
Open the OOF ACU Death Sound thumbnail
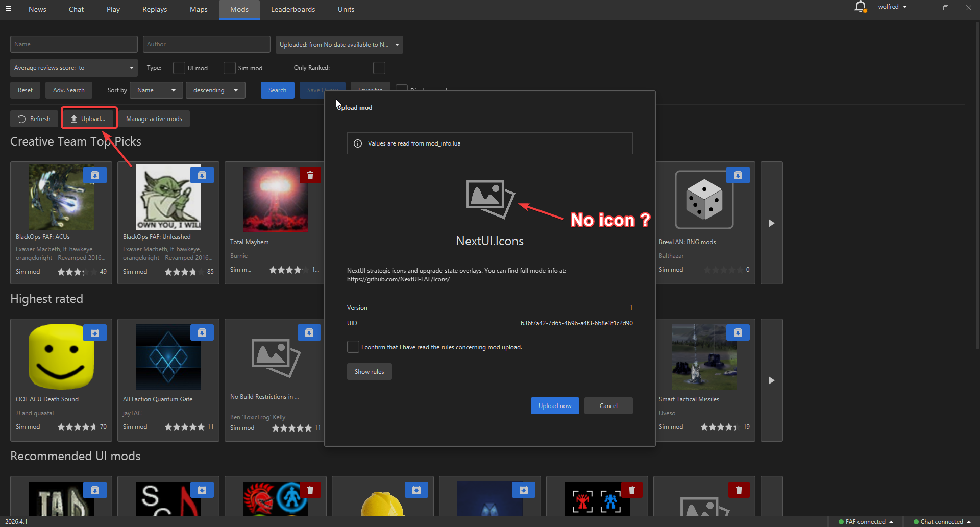coord(61,357)
